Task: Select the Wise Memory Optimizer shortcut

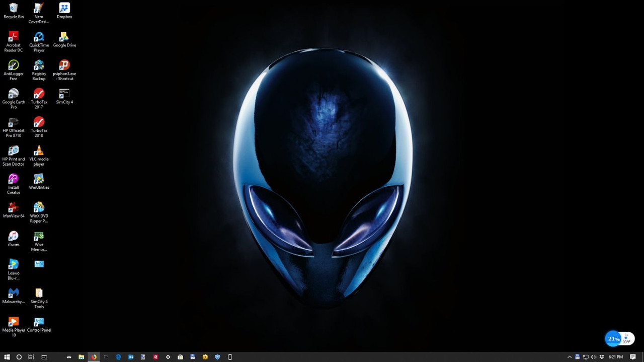Action: tap(39, 241)
